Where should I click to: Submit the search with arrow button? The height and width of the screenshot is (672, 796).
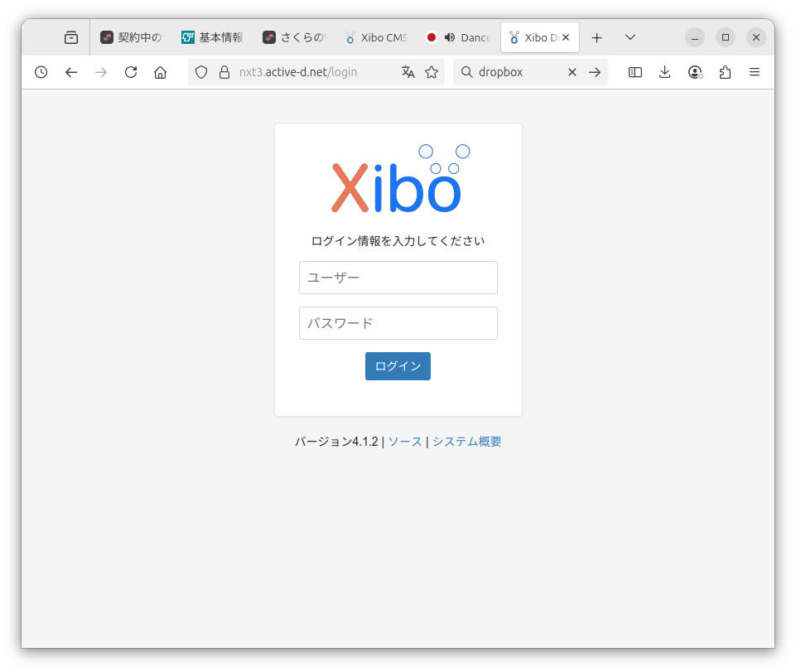tap(595, 72)
